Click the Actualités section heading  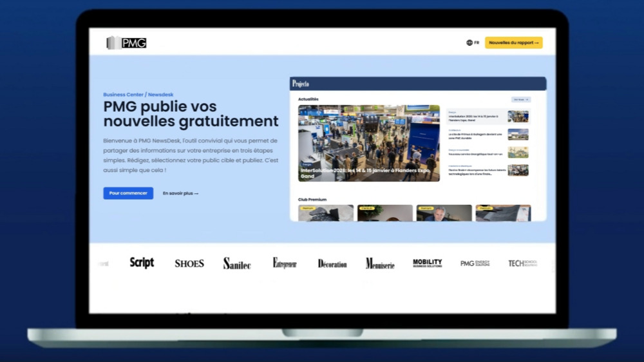click(x=308, y=99)
